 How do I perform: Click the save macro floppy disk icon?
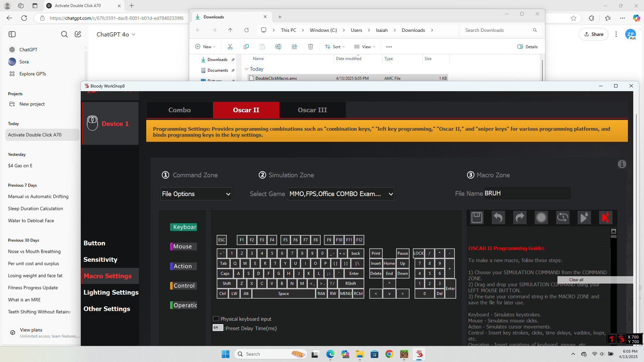point(477,218)
